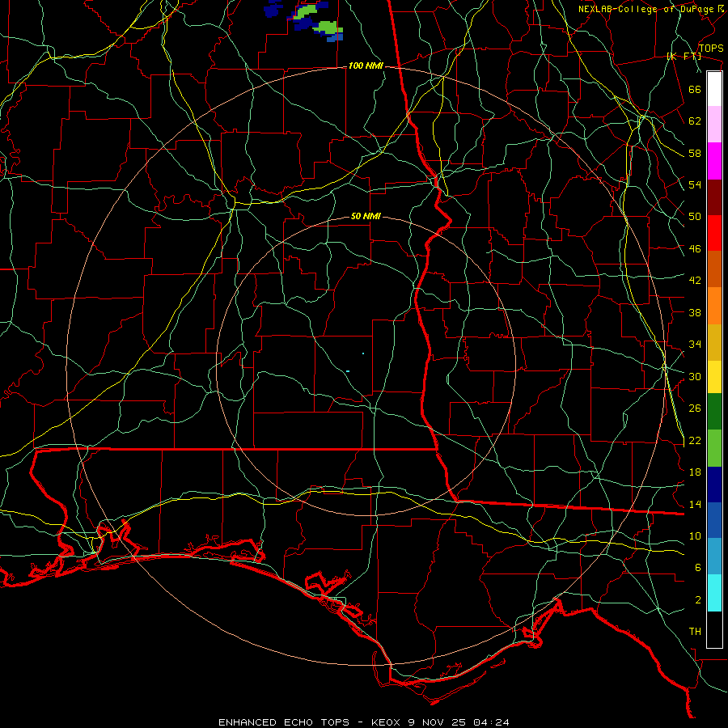
Task: Click the 9 NOV 25 date text
Action: [438, 722]
